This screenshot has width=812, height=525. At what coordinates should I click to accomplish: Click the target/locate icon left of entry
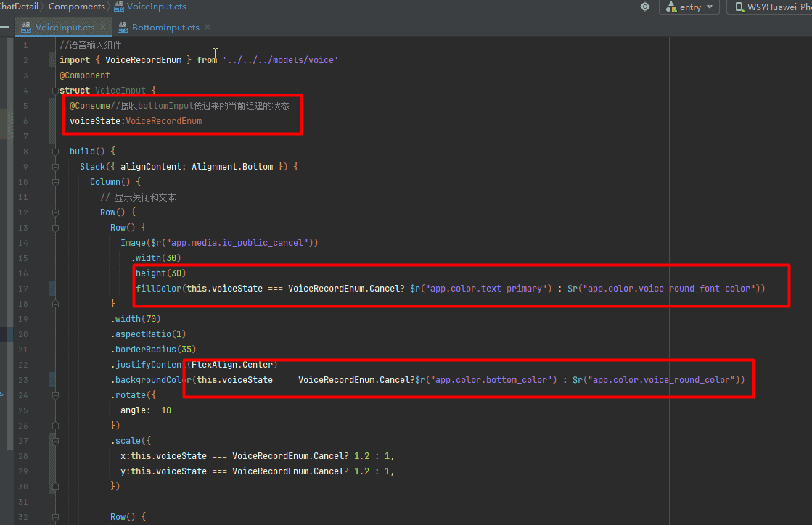point(645,7)
